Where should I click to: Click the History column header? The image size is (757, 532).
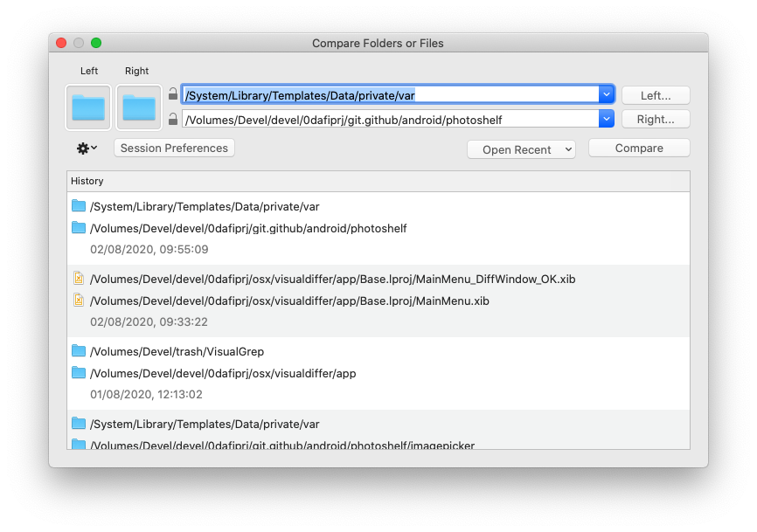tap(378, 181)
